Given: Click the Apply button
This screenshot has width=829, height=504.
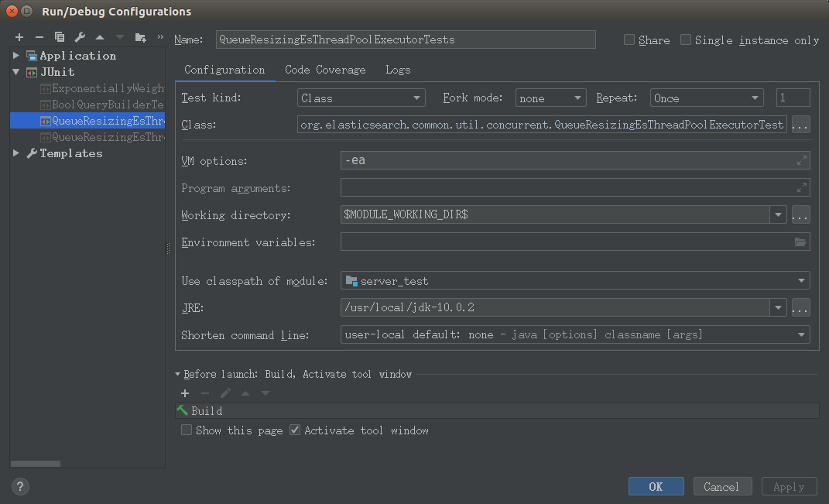Looking at the screenshot, I should pos(789,486).
